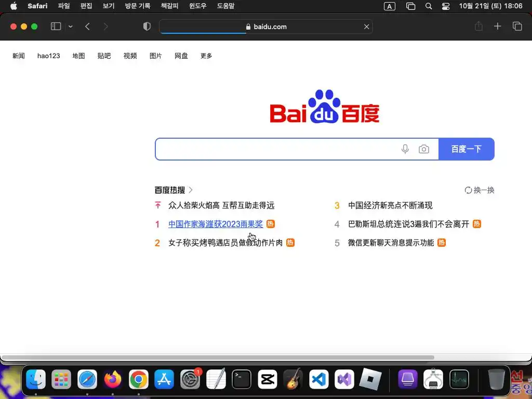
Task: Click the Baidu logo
Action: click(324, 106)
